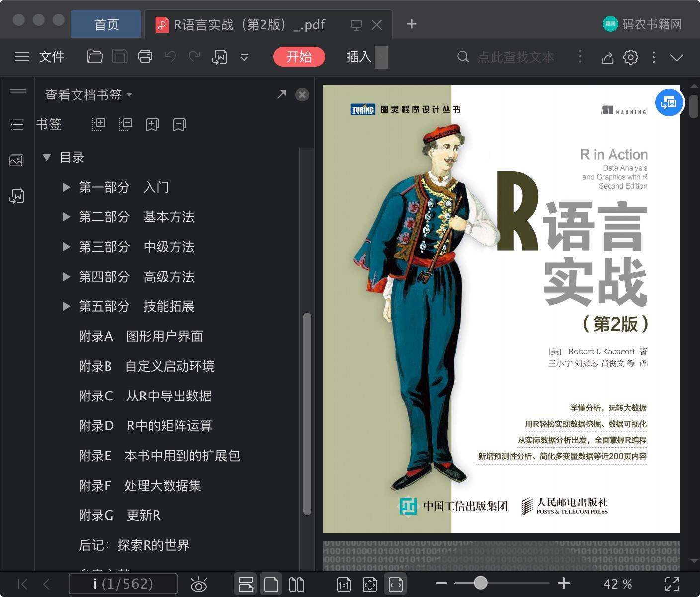Click the expand all bookmarks icon

pyautogui.click(x=99, y=124)
